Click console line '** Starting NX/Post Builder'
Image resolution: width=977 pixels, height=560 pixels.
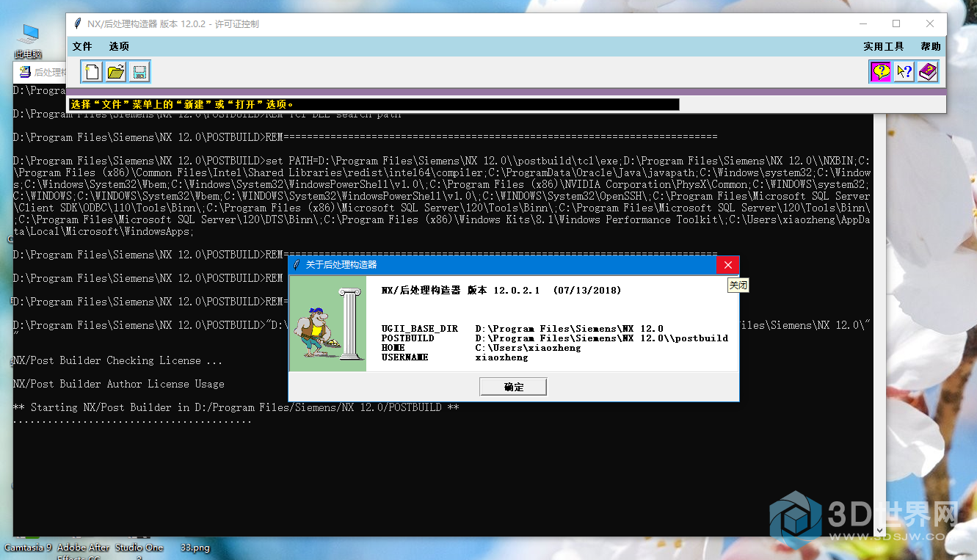click(x=236, y=407)
